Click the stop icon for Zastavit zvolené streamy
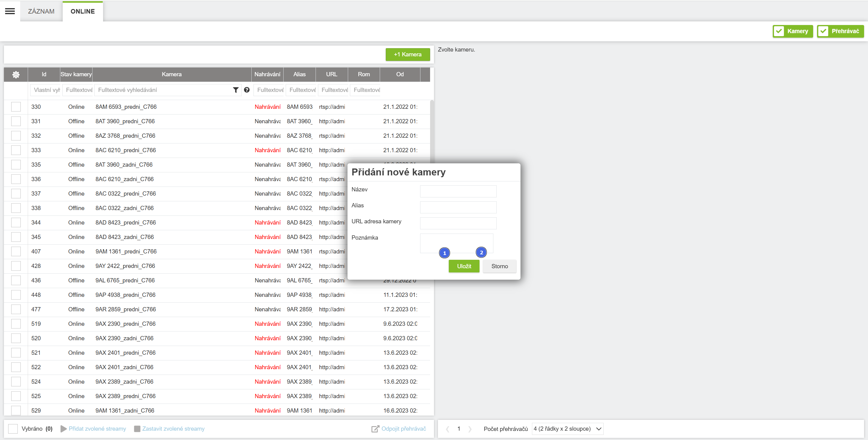The width and height of the screenshot is (868, 440). (137, 429)
